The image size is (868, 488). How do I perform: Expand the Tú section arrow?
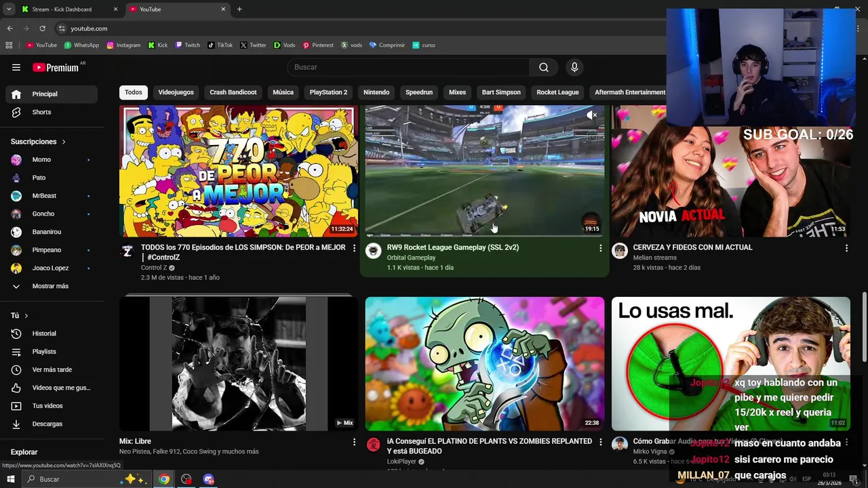click(x=26, y=316)
